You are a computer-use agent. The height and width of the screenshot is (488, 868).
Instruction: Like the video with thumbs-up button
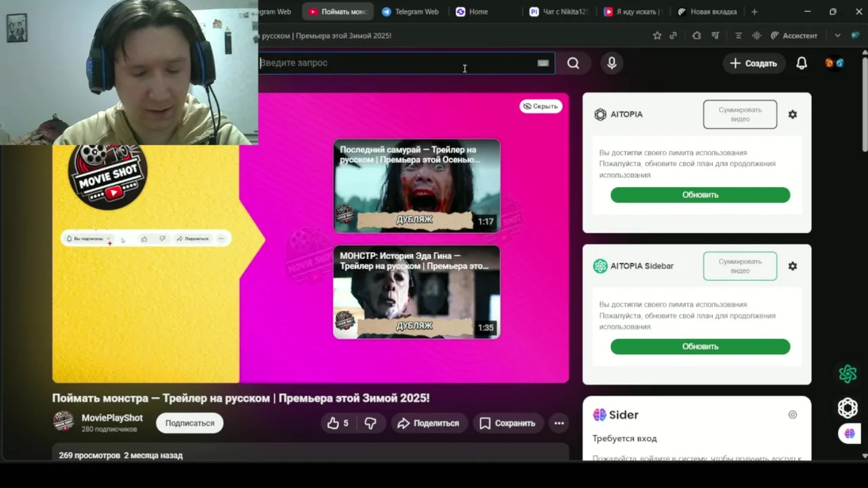[x=338, y=423]
